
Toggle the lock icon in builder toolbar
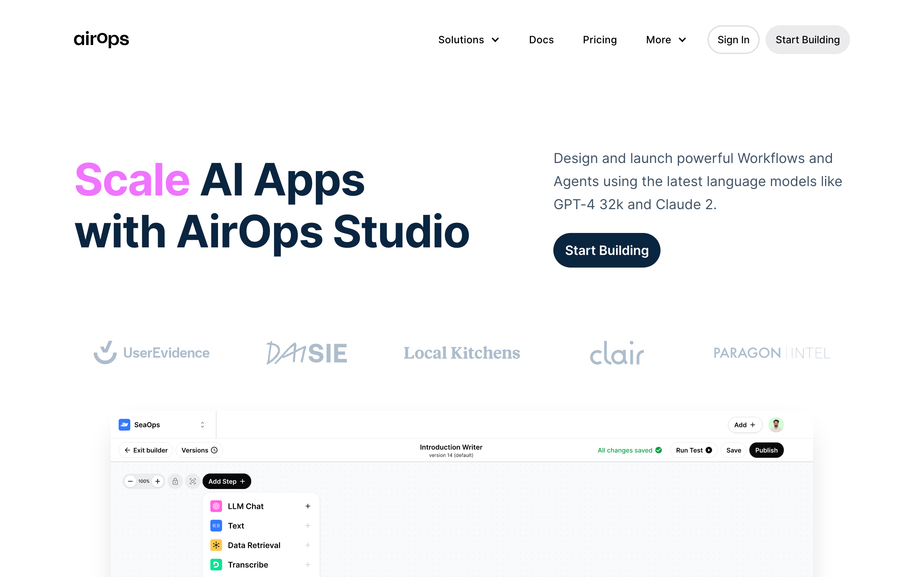pos(175,481)
